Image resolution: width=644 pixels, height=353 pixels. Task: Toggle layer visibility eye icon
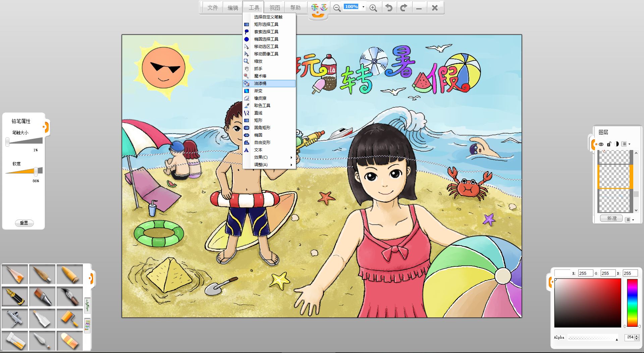pos(601,144)
